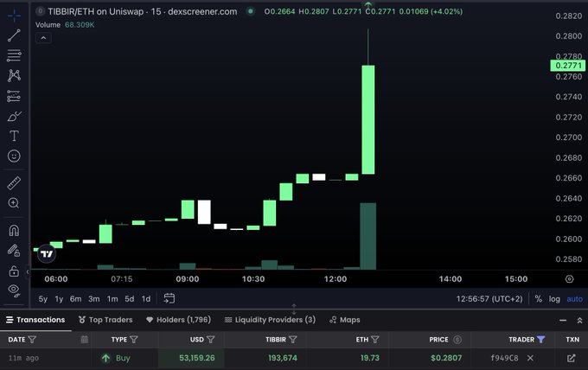Open the Fibonacci retracement lines tool
The height and width of the screenshot is (370, 588).
click(x=14, y=55)
